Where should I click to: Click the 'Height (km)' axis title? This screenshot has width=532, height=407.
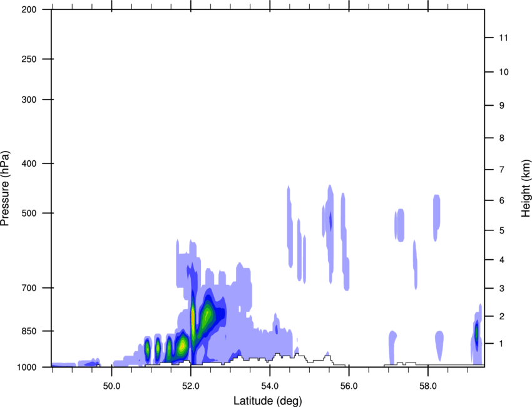point(526,188)
